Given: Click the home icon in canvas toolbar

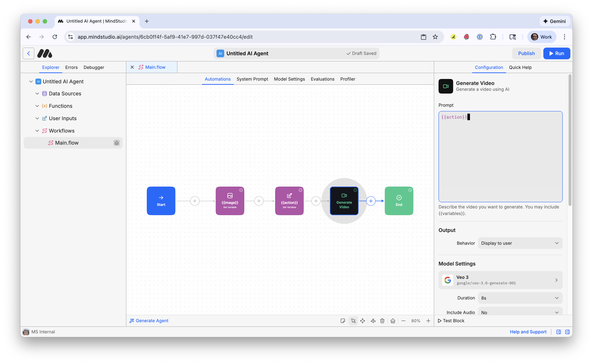Looking at the screenshot, I should coord(393,321).
